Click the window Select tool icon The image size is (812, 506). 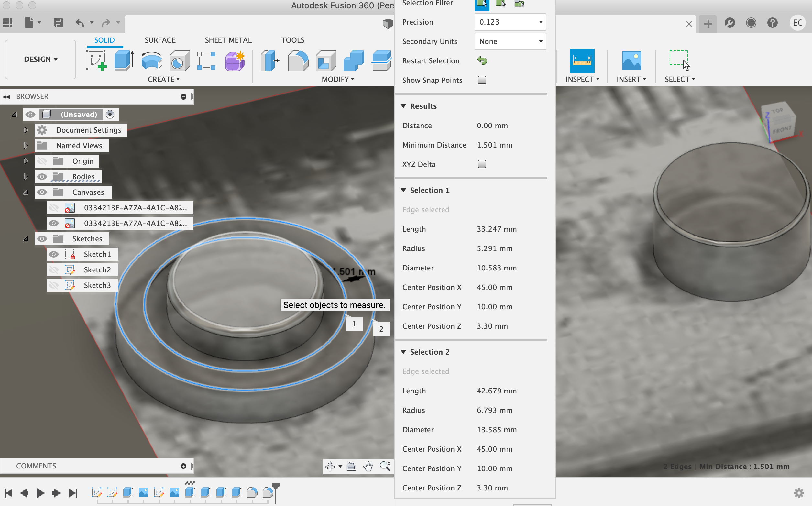tap(679, 60)
